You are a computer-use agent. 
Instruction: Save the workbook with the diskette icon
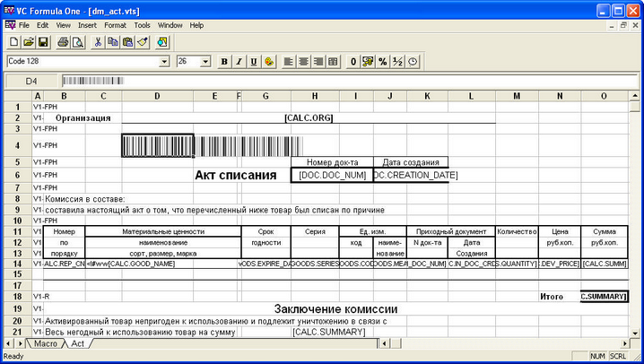[x=43, y=42]
